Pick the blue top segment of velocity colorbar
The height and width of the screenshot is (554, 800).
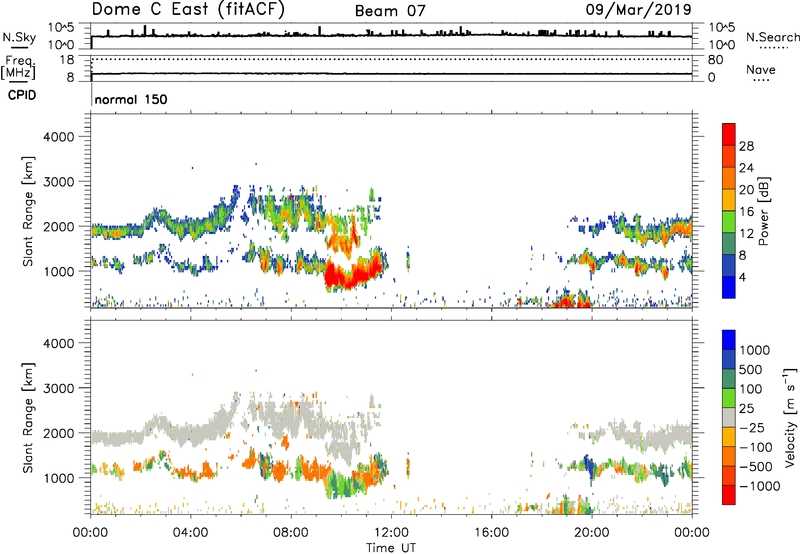(729, 340)
